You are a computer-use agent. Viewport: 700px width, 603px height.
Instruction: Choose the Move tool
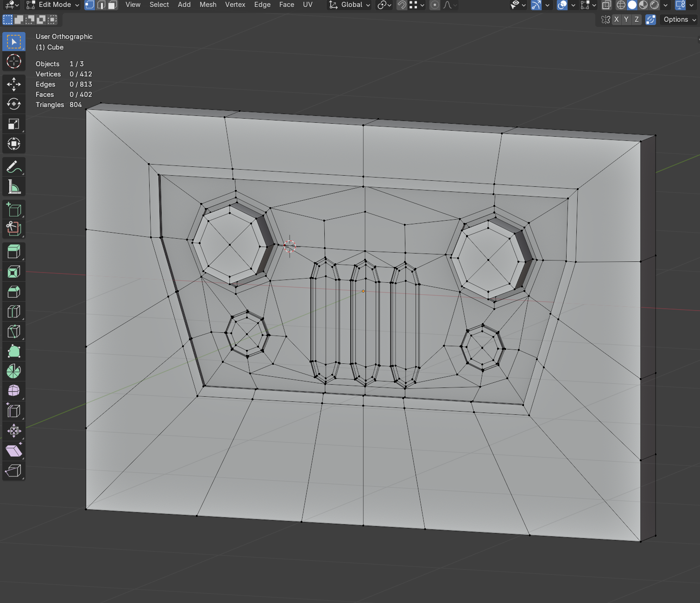(x=14, y=84)
